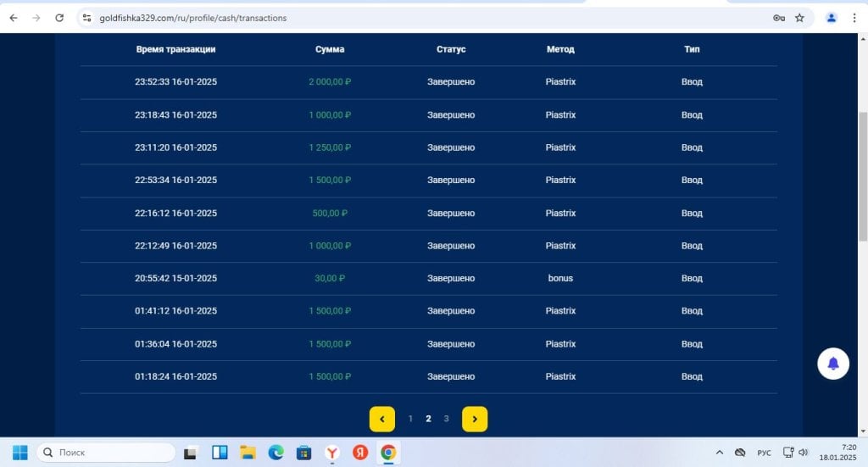Go to next transactions page arrow

click(475, 419)
